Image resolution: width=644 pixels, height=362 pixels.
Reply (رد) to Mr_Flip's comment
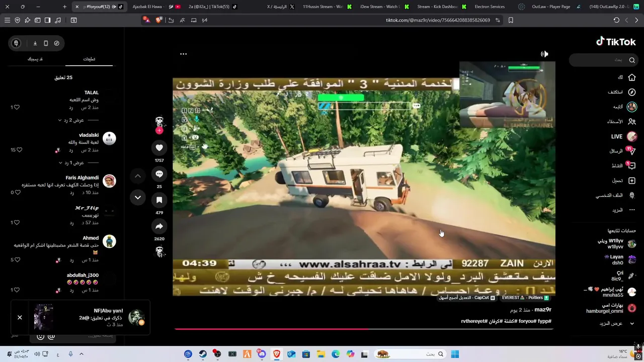pyautogui.click(x=71, y=223)
